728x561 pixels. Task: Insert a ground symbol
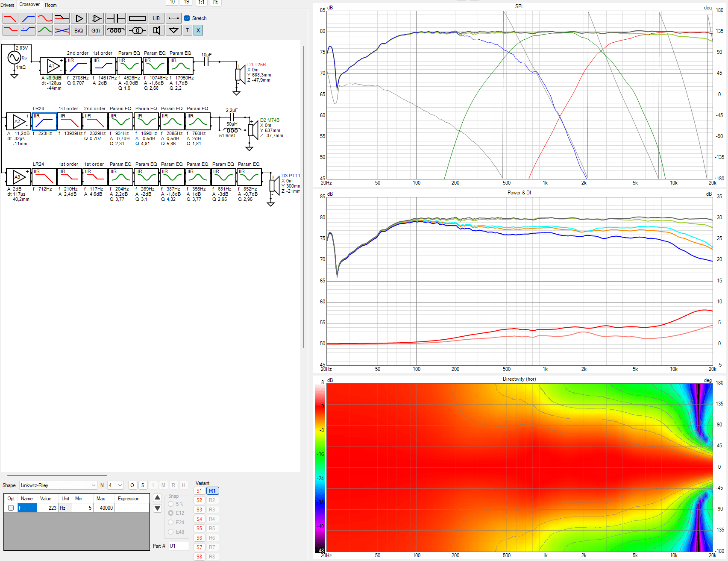[173, 30]
